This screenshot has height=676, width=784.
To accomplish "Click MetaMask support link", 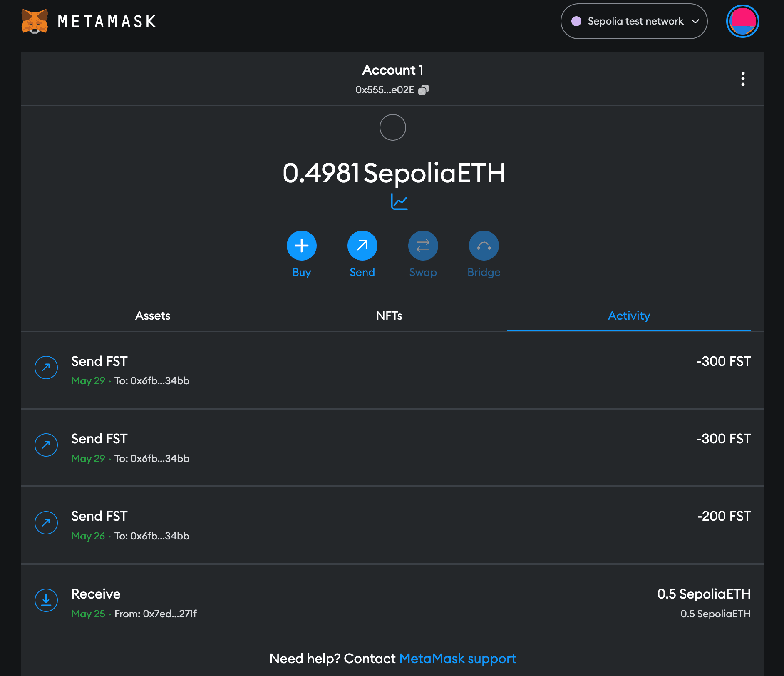I will click(458, 659).
